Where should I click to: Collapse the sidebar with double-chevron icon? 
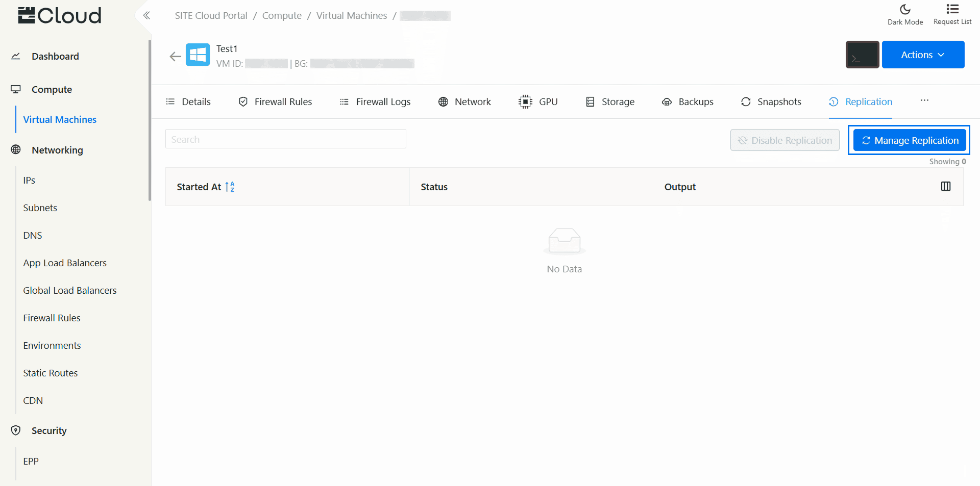click(146, 15)
